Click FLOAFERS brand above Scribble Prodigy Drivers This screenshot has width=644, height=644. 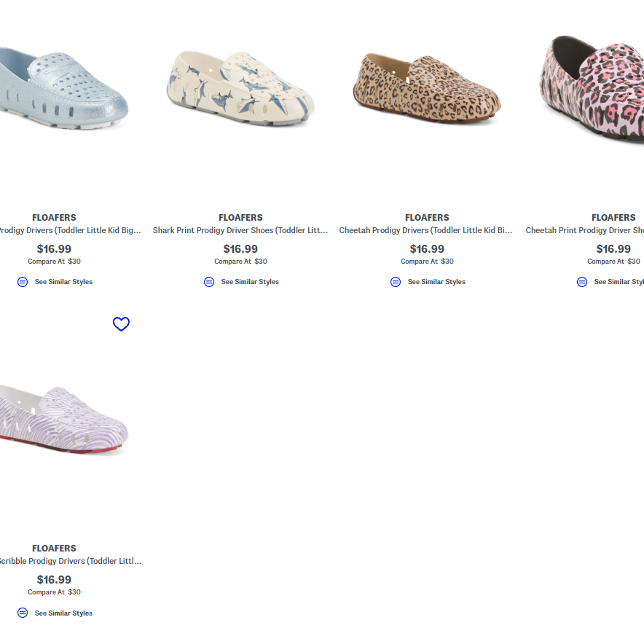pos(54,548)
